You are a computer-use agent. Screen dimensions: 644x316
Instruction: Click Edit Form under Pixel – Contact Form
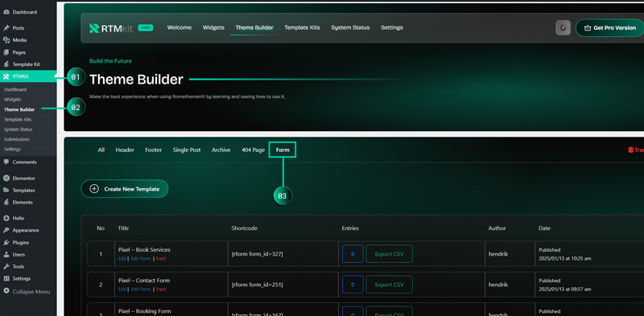pos(141,289)
